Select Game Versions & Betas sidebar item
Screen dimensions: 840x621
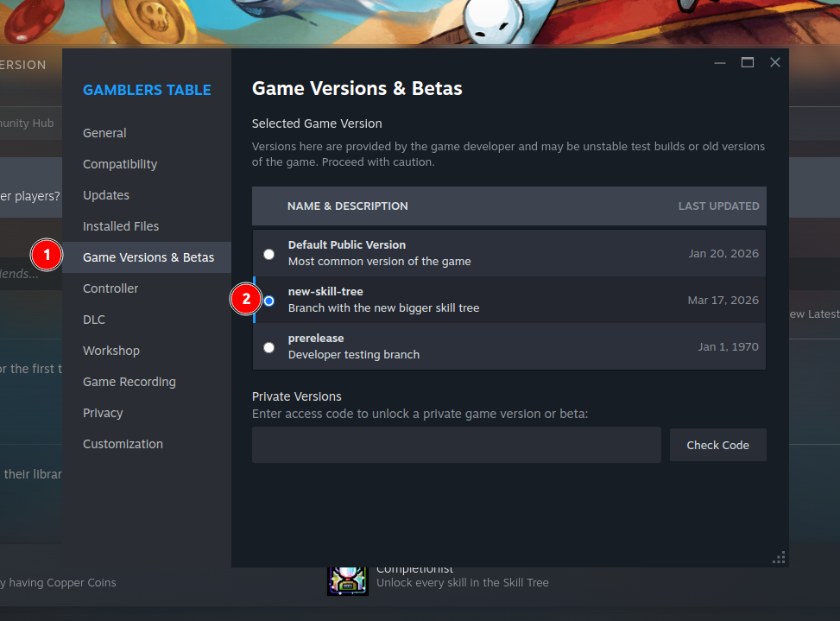pos(148,257)
